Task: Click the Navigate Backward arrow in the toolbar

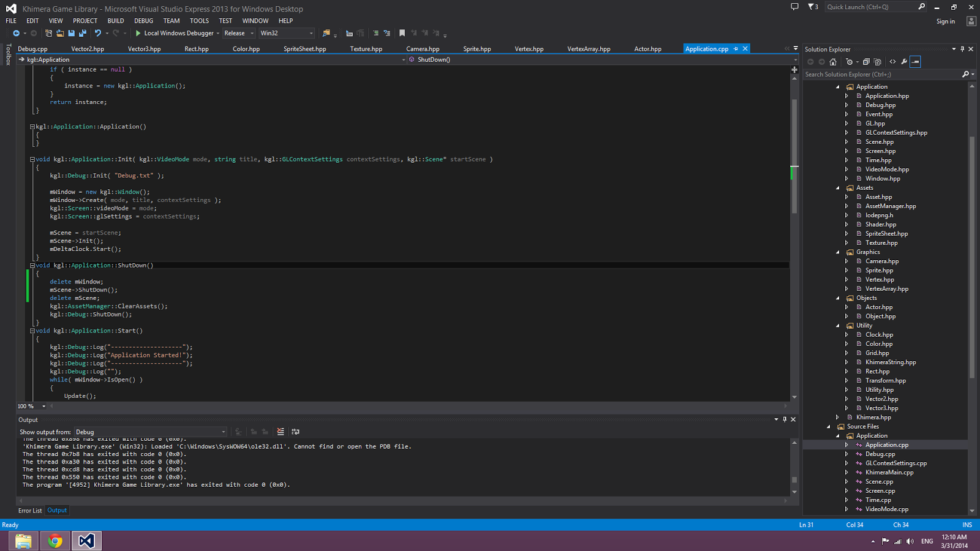Action: pyautogui.click(x=16, y=33)
